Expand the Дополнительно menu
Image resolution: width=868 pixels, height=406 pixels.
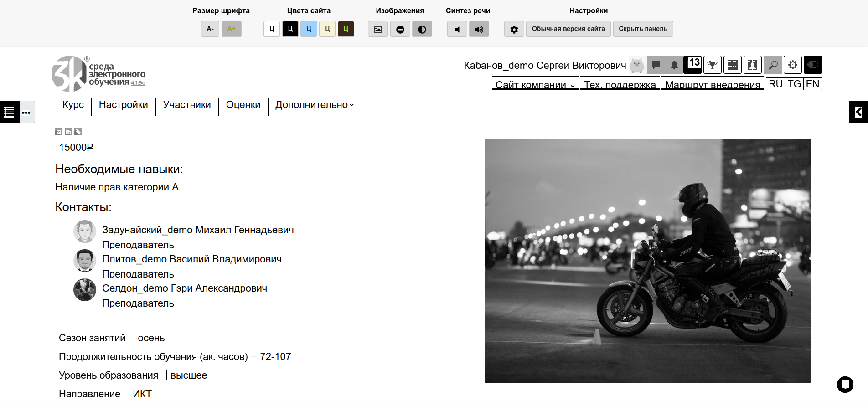tap(315, 105)
